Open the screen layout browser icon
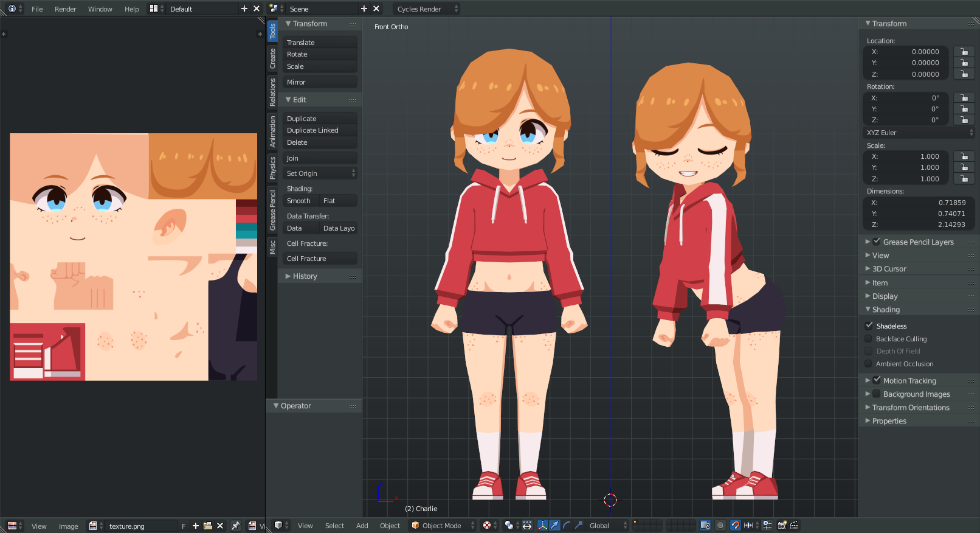The width and height of the screenshot is (980, 533). point(156,9)
